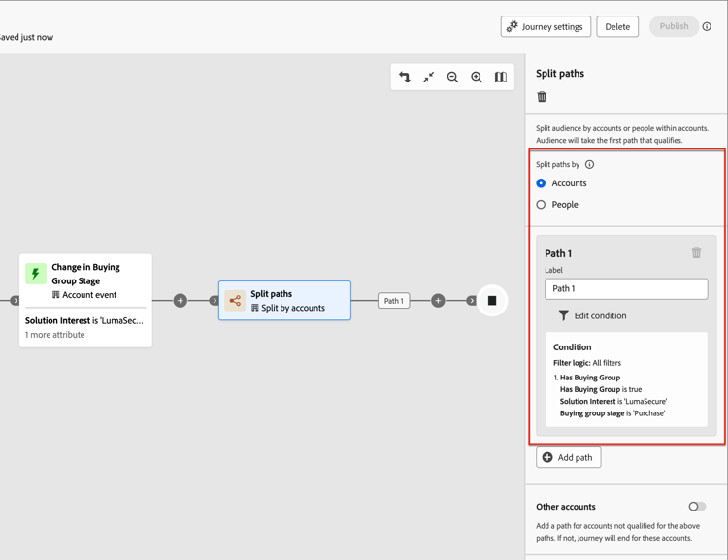Delete the Split paths node via trash icon
This screenshot has width=728, height=560.
click(x=542, y=97)
